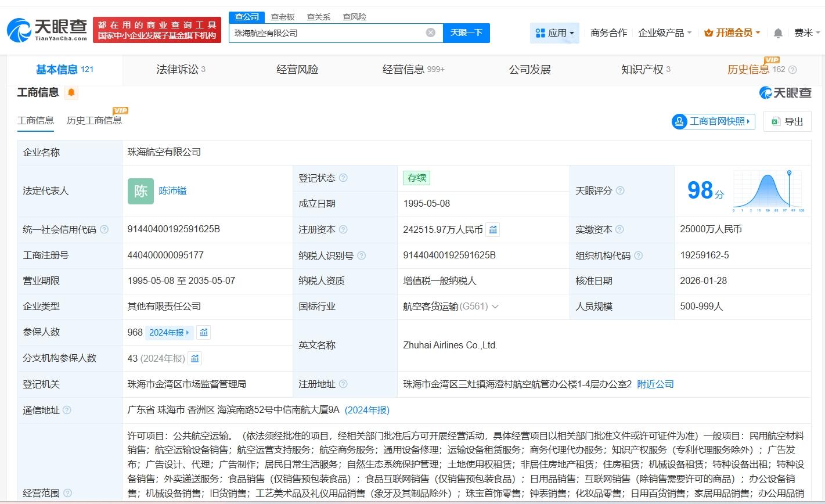Click the chart icon beside 分支机构参保人数

(x=195, y=358)
